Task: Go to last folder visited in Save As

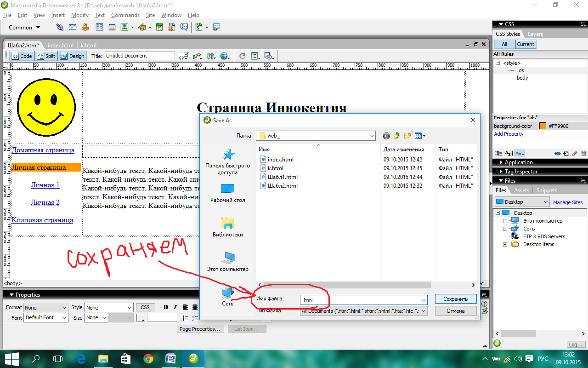Action: pyautogui.click(x=386, y=136)
